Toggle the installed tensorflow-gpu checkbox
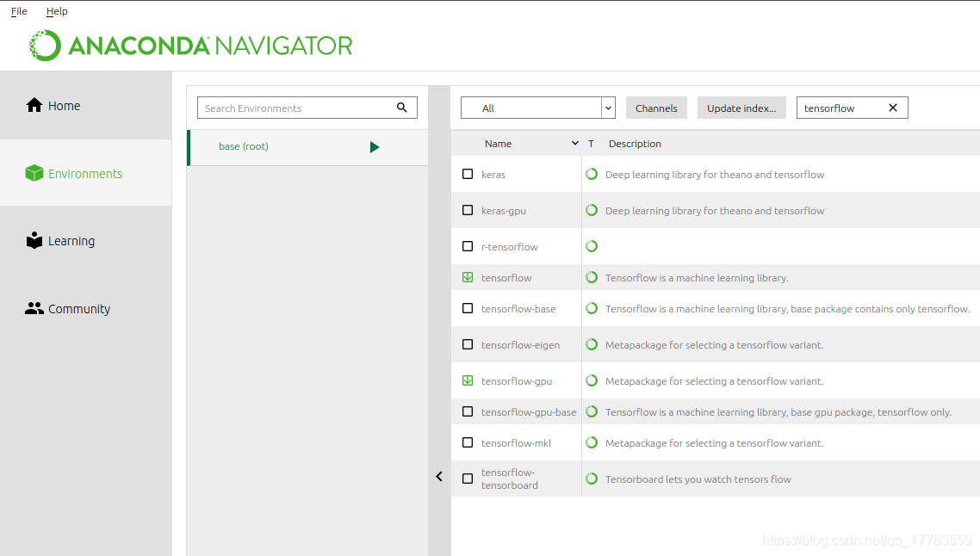Screen dimensions: 980x556 pos(468,380)
